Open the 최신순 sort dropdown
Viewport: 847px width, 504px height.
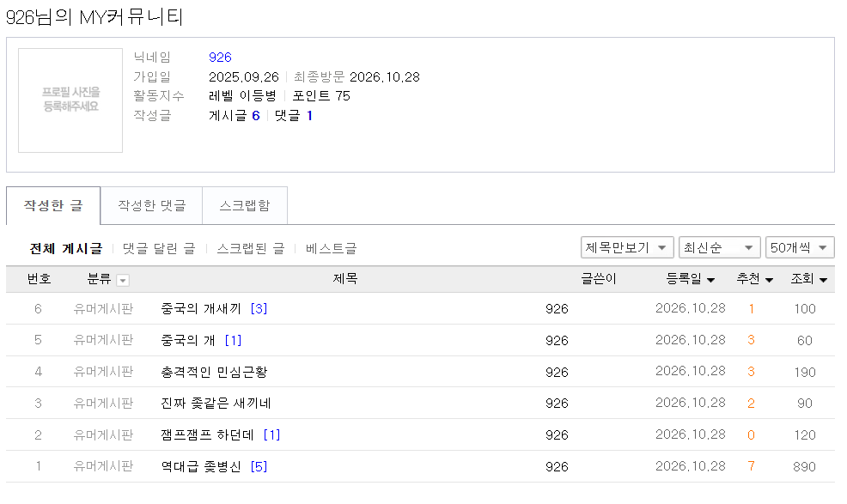tap(720, 247)
